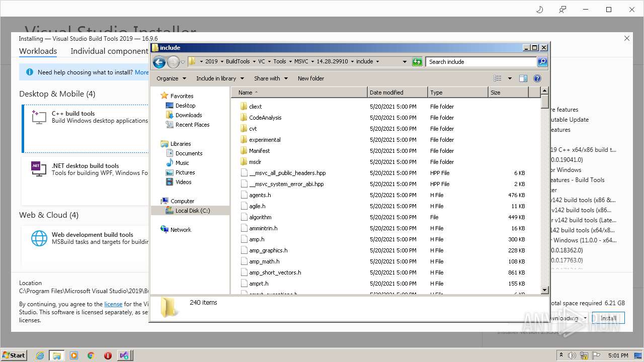Sort by Date modified column header
Image resolution: width=644 pixels, height=362 pixels.
click(x=397, y=93)
